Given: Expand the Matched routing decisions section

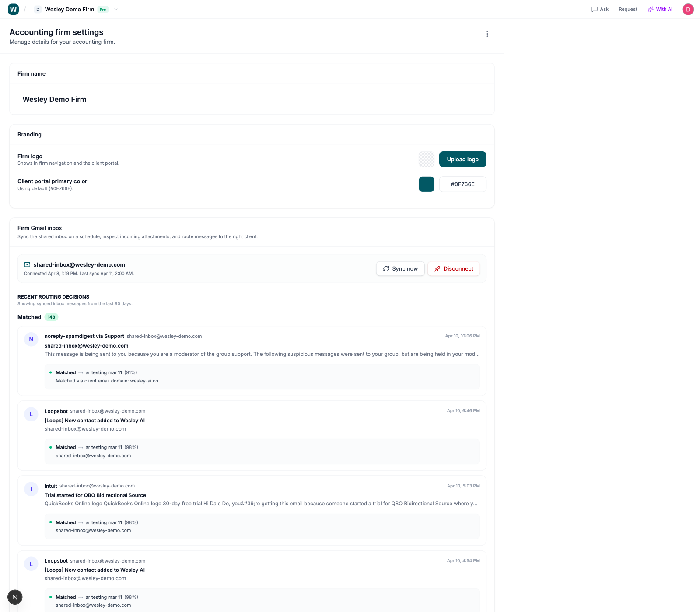Looking at the screenshot, I should pyautogui.click(x=38, y=317).
